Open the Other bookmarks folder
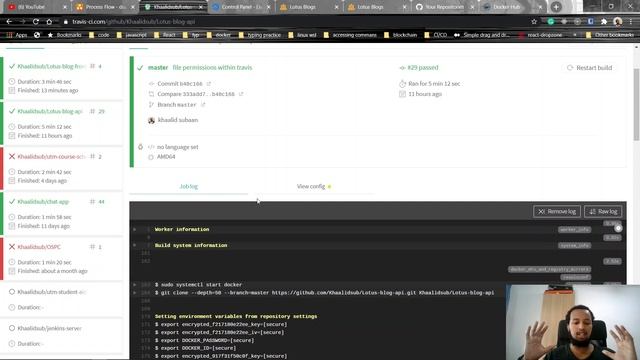Viewport: 640px width, 360px height. coord(610,35)
